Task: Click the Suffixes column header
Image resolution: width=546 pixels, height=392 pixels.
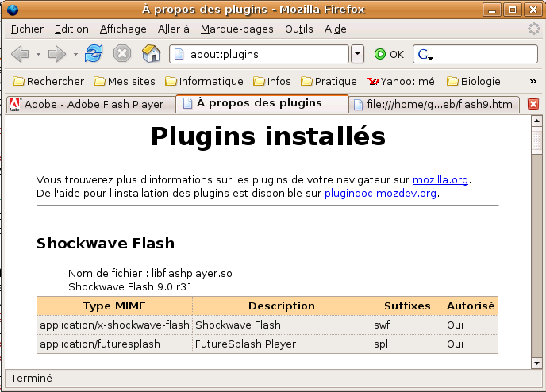Action: [407, 306]
